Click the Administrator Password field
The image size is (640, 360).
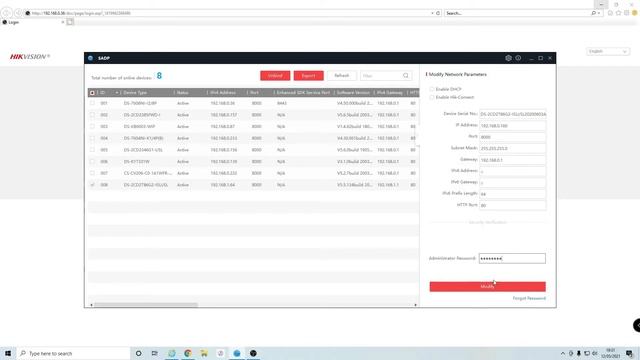512,258
